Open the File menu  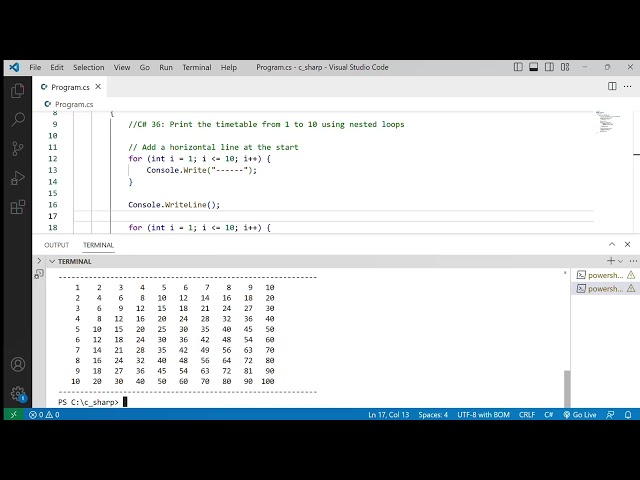[x=35, y=67]
